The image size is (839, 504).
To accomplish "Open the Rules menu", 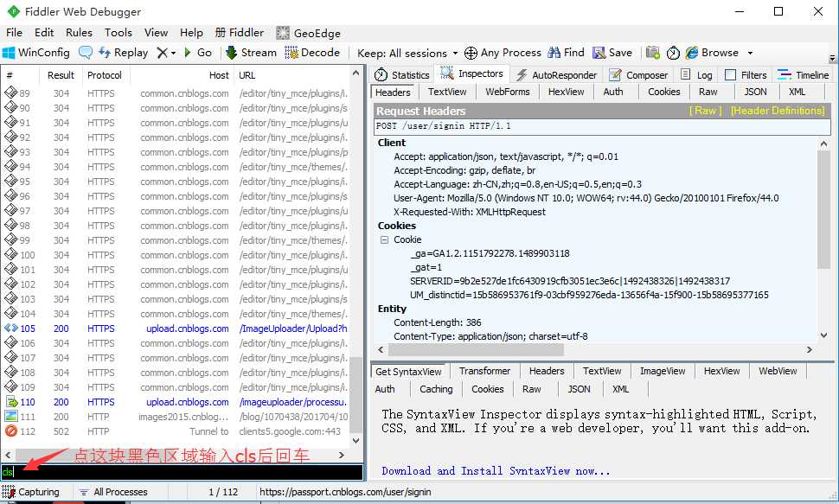I will pos(79,33).
